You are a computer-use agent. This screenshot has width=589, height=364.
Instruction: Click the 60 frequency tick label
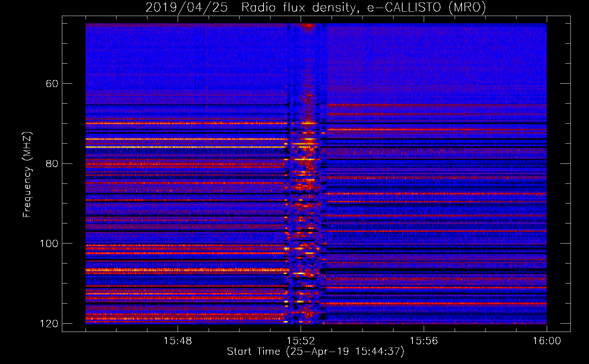[x=52, y=84]
